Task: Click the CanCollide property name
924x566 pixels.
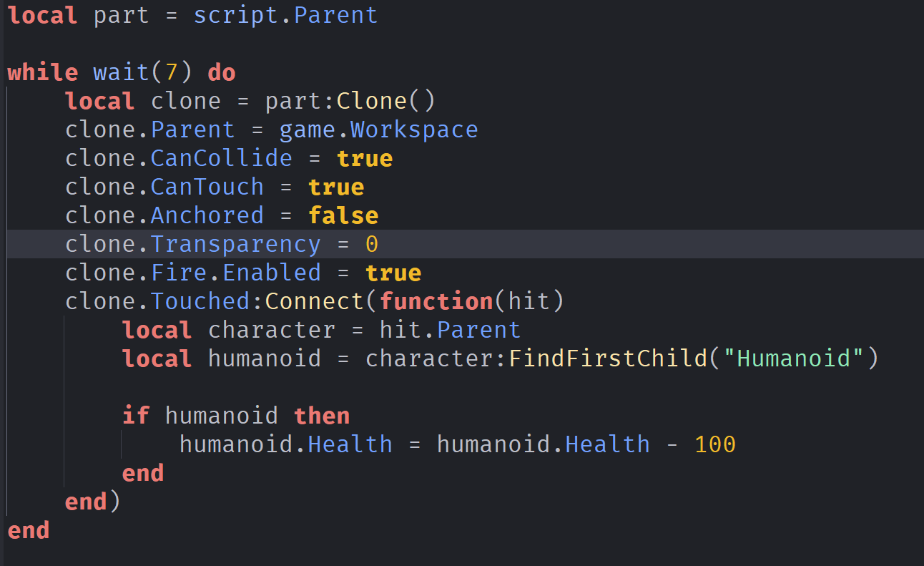Action: (x=221, y=158)
